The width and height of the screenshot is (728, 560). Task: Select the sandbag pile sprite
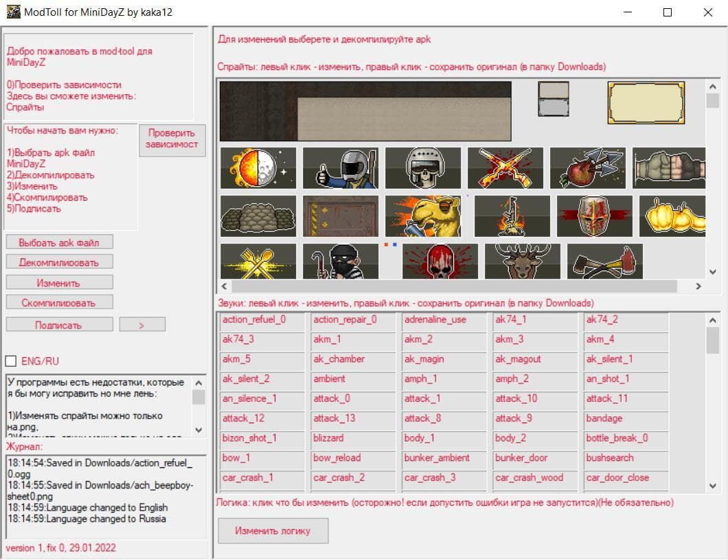(258, 216)
